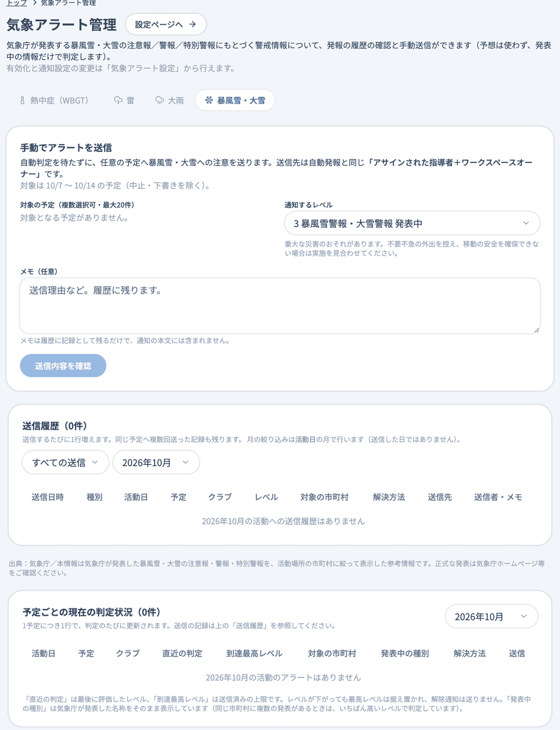The height and width of the screenshot is (730, 560).
Task: Click the 手動でアラートを送信 heading
Action: [x=66, y=148]
